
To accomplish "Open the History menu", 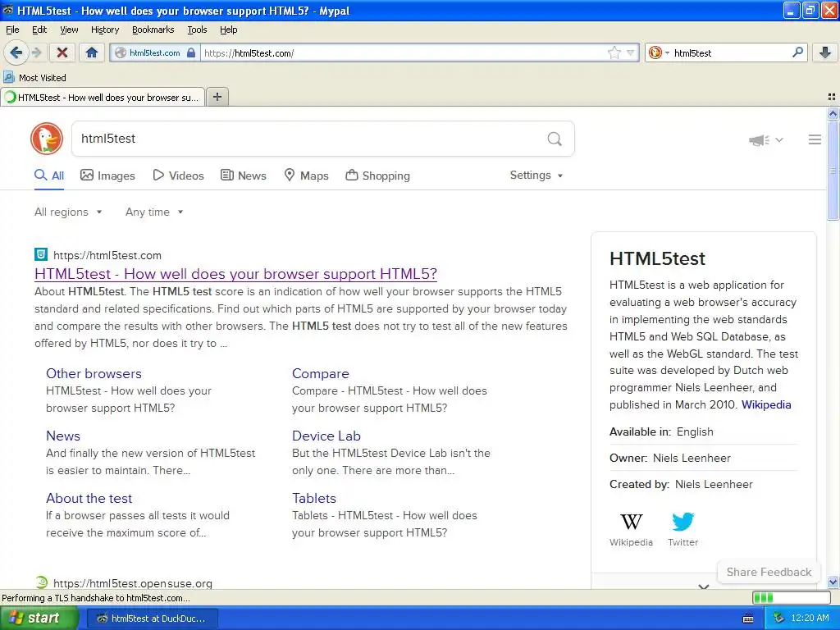I will click(x=104, y=30).
